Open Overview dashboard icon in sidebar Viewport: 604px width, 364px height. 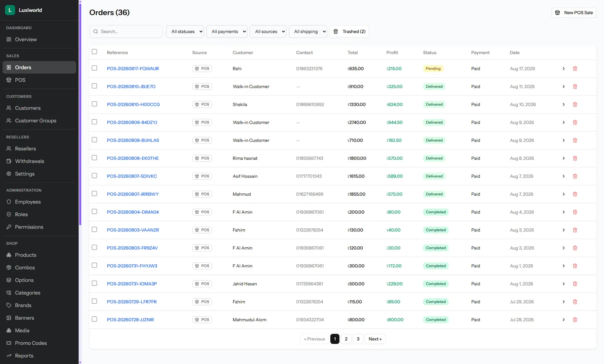click(x=9, y=39)
